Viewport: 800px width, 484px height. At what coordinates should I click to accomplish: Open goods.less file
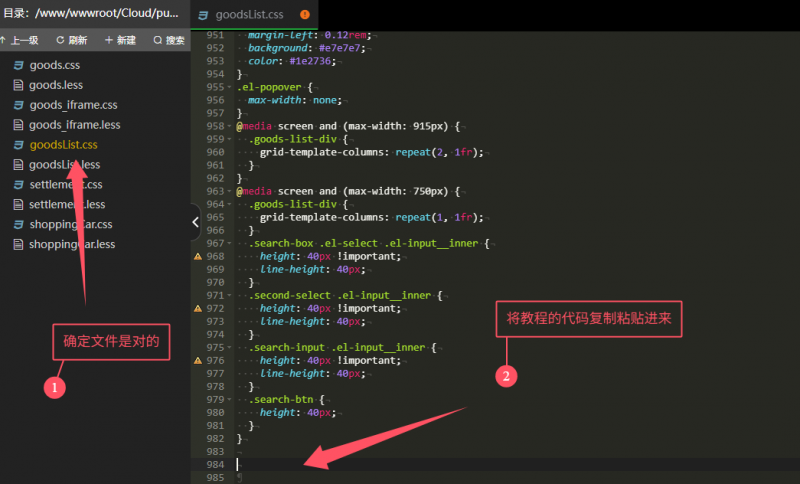coord(54,85)
